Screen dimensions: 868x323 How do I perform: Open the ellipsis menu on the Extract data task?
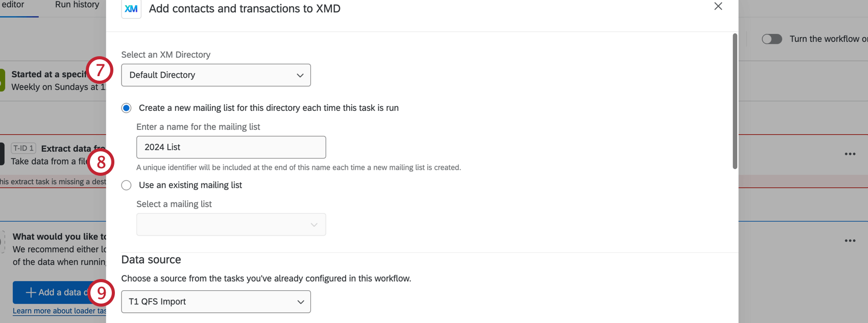pos(851,154)
